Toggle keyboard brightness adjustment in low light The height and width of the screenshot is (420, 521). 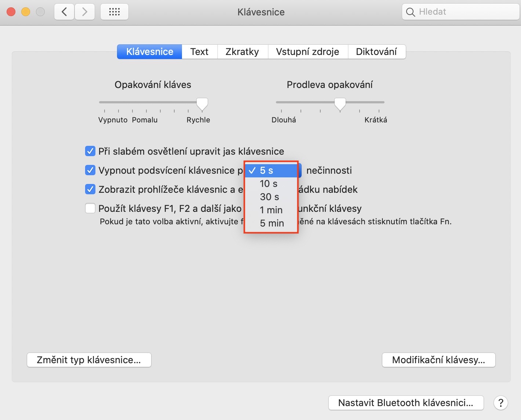pyautogui.click(x=90, y=151)
